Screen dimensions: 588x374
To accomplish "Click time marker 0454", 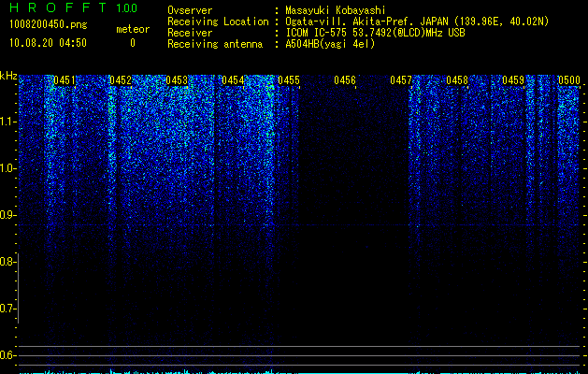I will coord(233,80).
